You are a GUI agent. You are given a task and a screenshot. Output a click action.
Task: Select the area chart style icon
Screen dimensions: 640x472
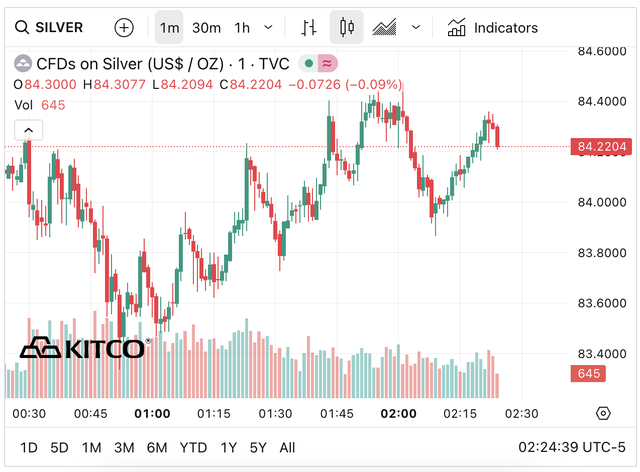[x=385, y=28]
